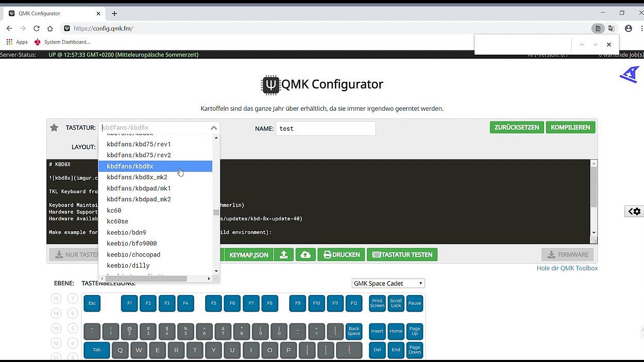The width and height of the screenshot is (644, 362).
Task: Click the blue paper plane icon
Action: (x=630, y=75)
